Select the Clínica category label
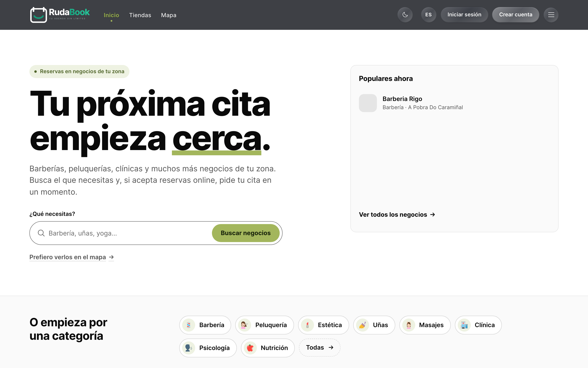Image resolution: width=588 pixels, height=368 pixels. tap(484, 325)
